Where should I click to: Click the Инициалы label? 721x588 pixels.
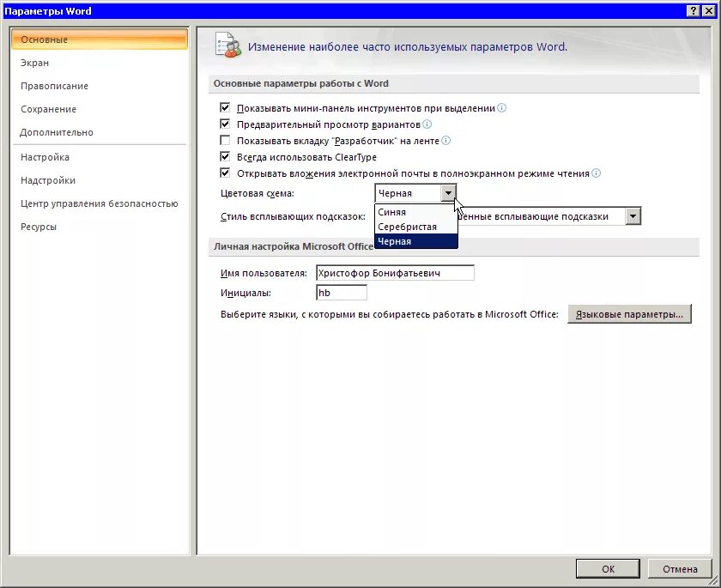point(245,293)
